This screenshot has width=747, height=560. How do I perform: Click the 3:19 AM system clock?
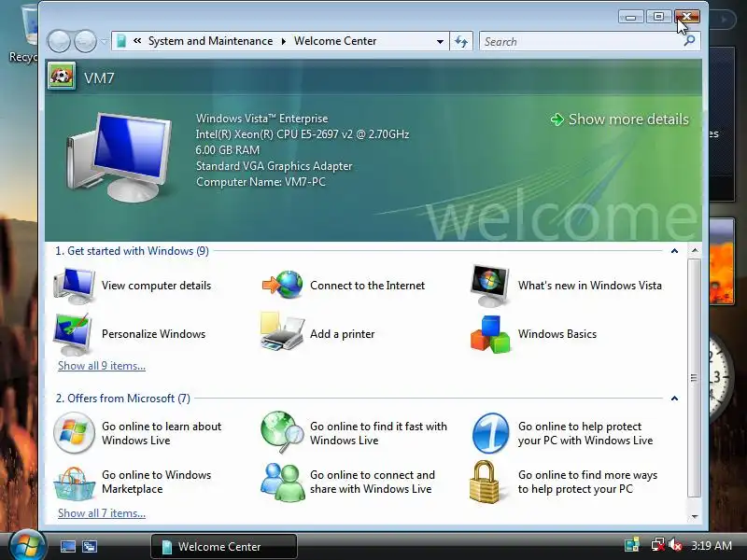[x=712, y=545]
